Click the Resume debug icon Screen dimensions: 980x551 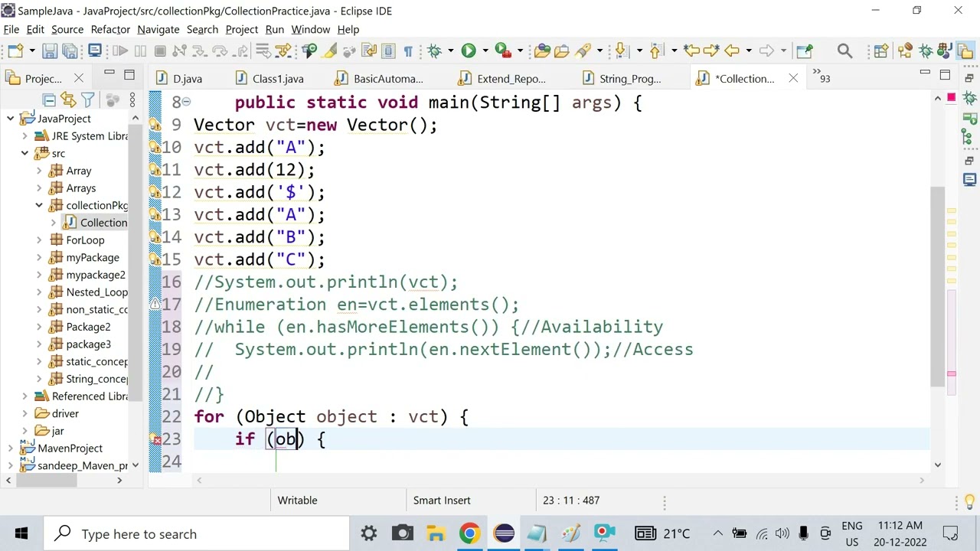[x=120, y=51]
